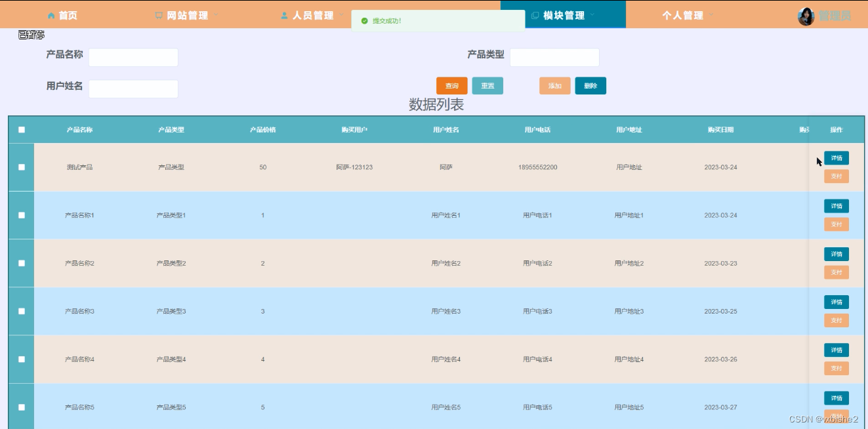868x429 pixels.
Task: Click the 添加 add button
Action: (x=555, y=86)
